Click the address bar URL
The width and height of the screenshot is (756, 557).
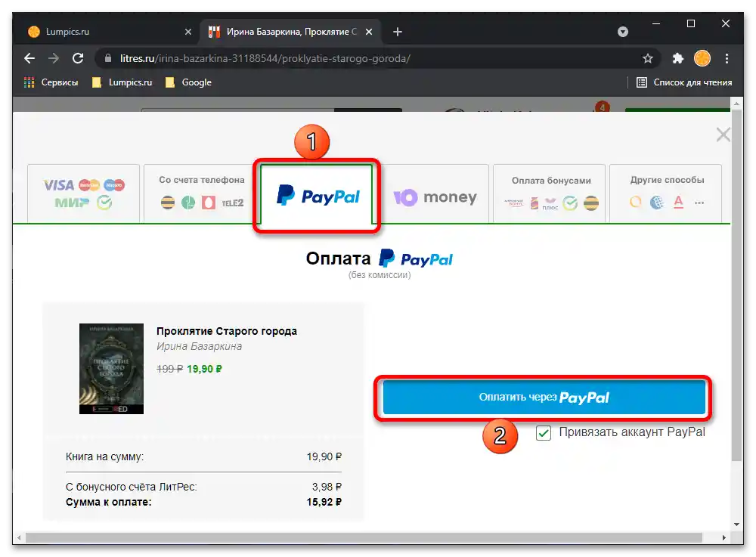click(x=265, y=58)
